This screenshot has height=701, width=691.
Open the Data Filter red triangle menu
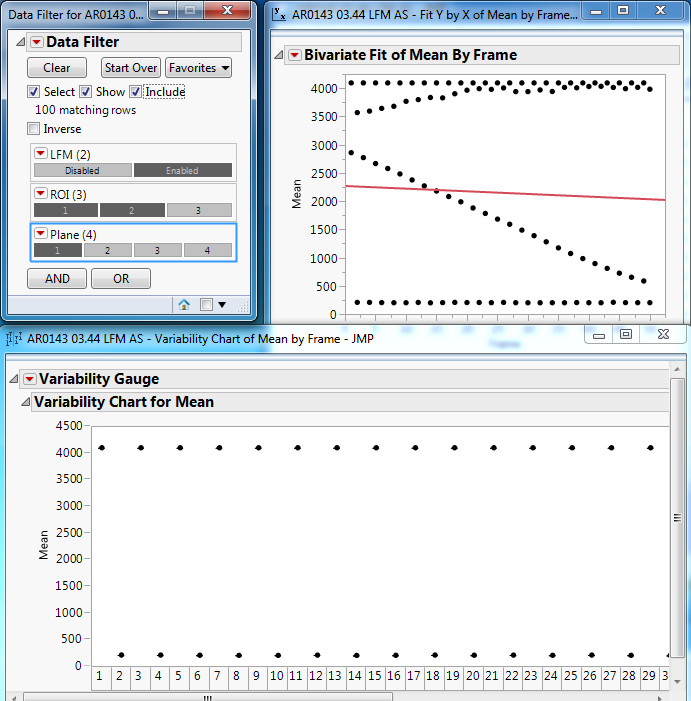pyautogui.click(x=36, y=42)
